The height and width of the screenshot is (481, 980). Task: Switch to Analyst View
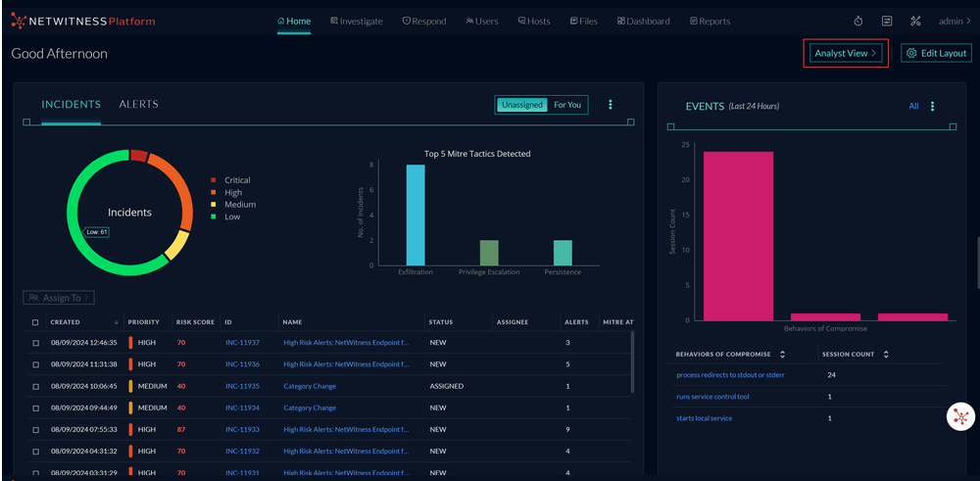click(x=846, y=53)
